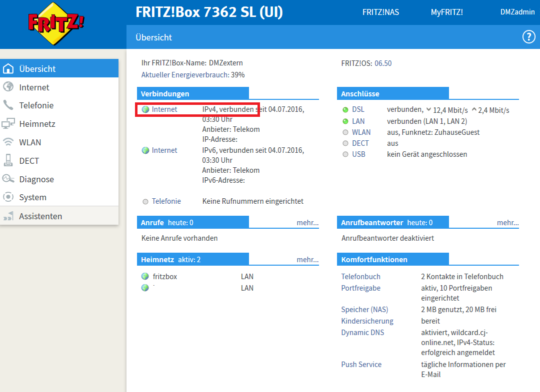
Task: Click the wizard icon beside Assistenten
Action: pos(8,216)
